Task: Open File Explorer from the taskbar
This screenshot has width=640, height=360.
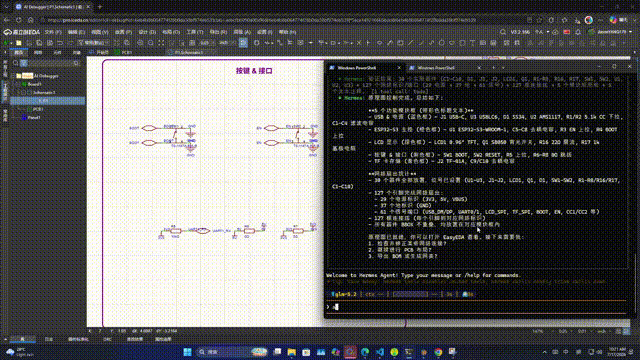Action: pos(291,352)
